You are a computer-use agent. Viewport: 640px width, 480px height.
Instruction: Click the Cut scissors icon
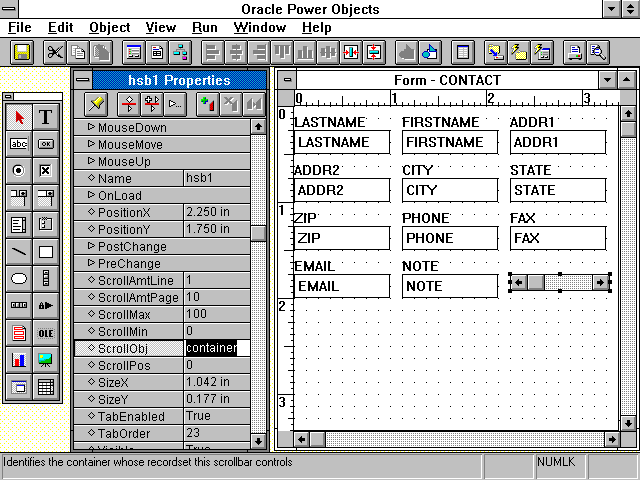[x=55, y=52]
